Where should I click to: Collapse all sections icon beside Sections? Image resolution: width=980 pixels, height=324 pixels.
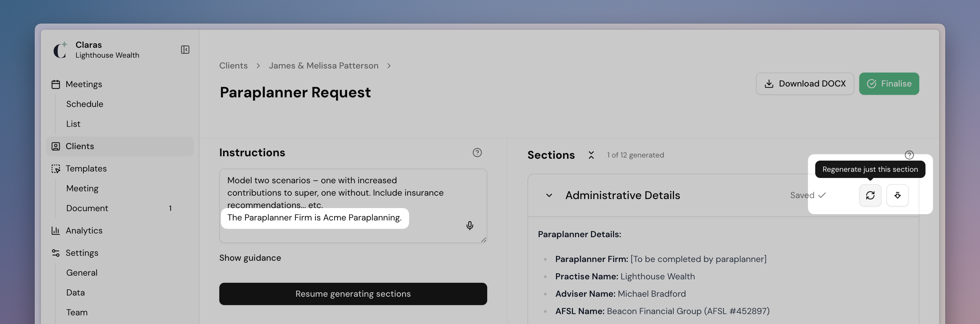(x=591, y=155)
